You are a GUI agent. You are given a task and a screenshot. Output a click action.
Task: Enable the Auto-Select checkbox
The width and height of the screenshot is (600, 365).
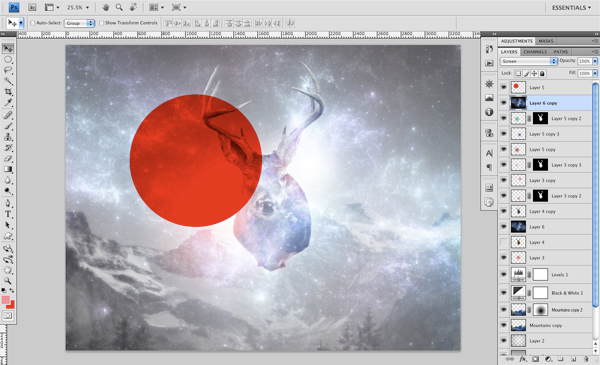coord(33,23)
